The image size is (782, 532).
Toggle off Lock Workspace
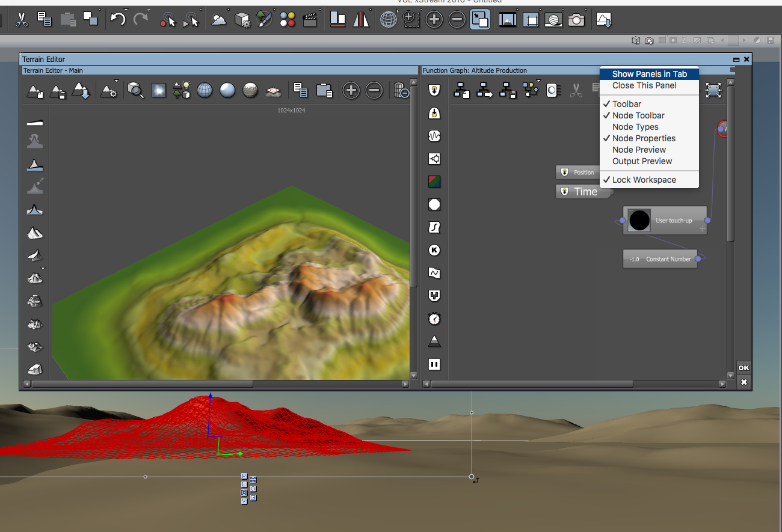pos(644,180)
